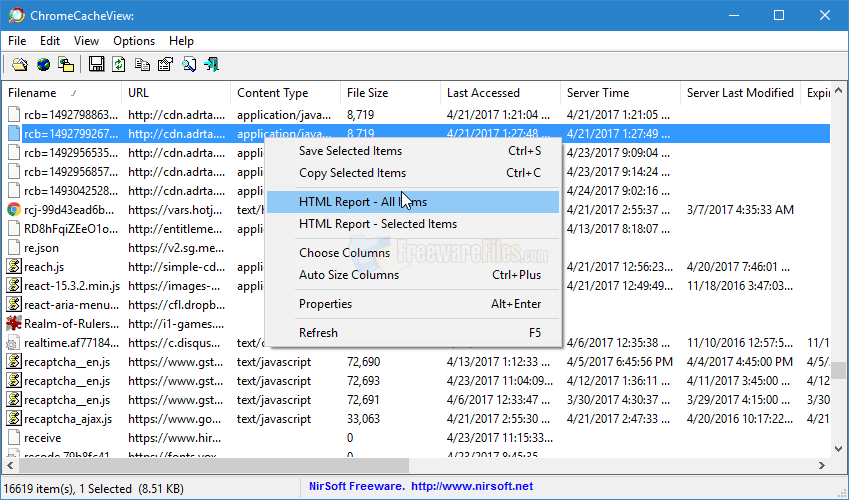Open Choose Columns dialog

[x=414, y=253]
